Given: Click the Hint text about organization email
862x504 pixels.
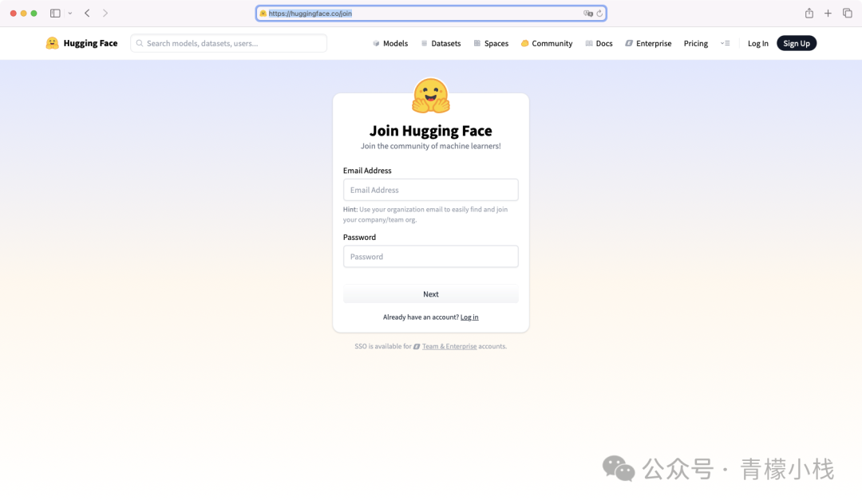Looking at the screenshot, I should (425, 214).
